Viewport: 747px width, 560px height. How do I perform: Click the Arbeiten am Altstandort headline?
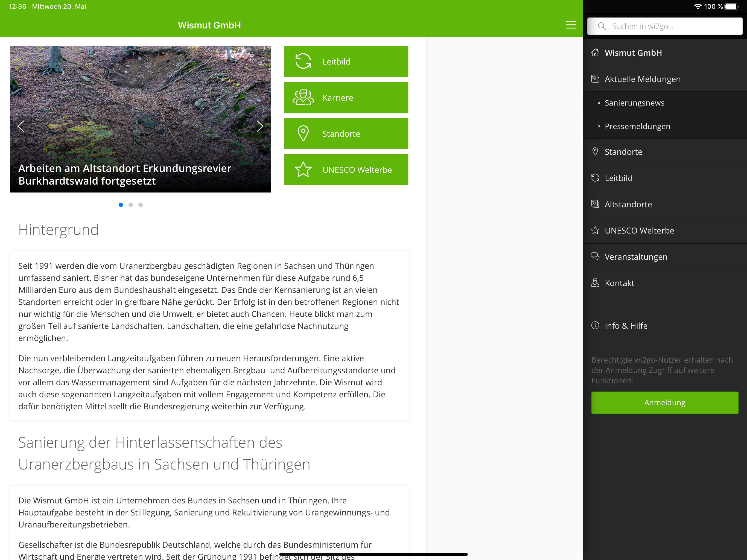125,174
